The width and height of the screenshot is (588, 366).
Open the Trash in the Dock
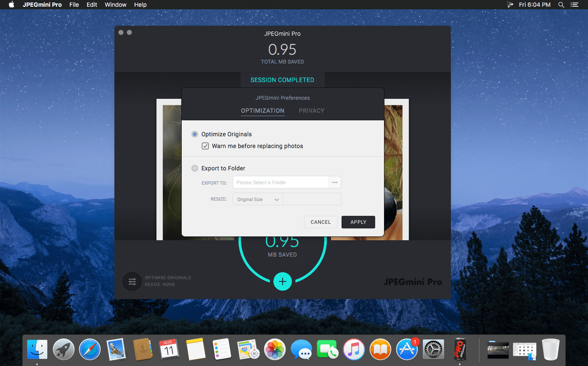[x=551, y=350]
